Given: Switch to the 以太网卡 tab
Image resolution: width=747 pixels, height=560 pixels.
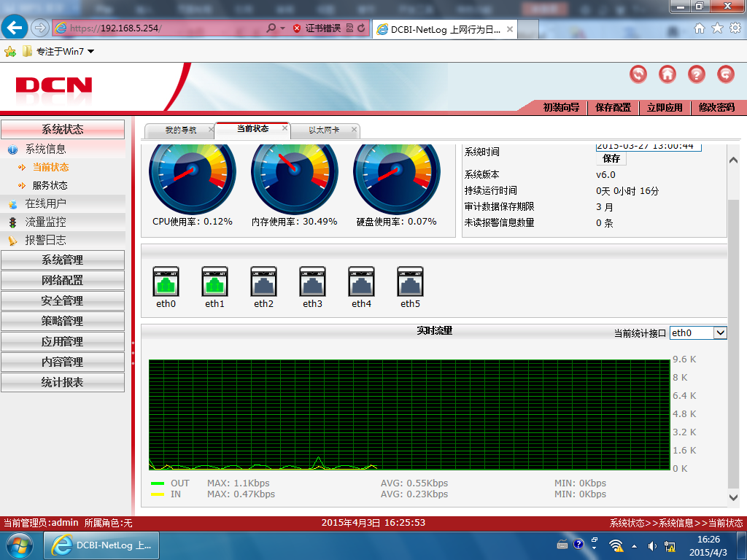Looking at the screenshot, I should tap(324, 130).
